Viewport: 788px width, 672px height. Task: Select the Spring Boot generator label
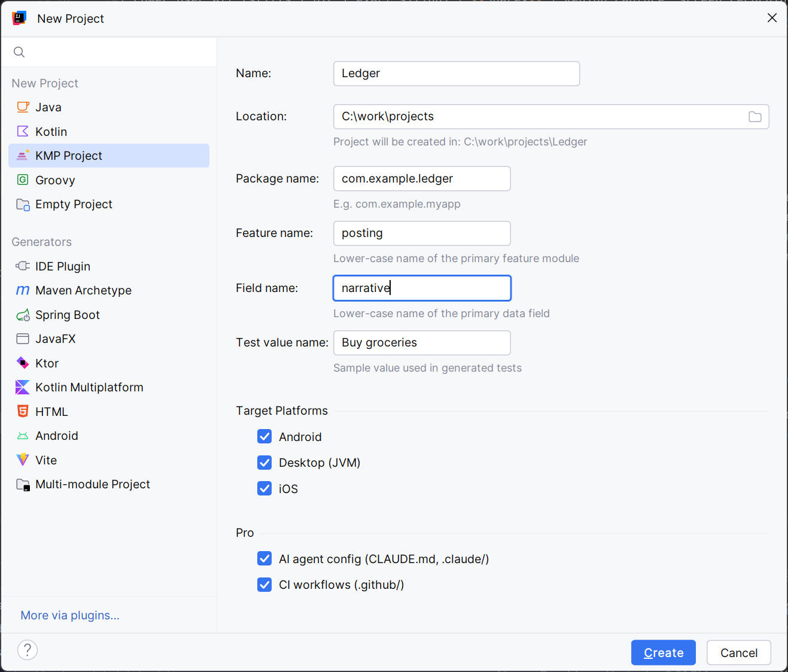click(68, 315)
